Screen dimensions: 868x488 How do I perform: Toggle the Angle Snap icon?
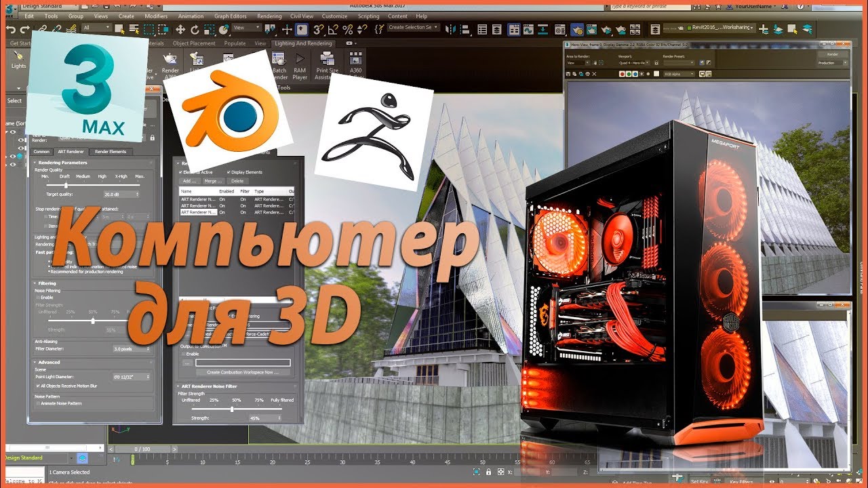[x=333, y=29]
